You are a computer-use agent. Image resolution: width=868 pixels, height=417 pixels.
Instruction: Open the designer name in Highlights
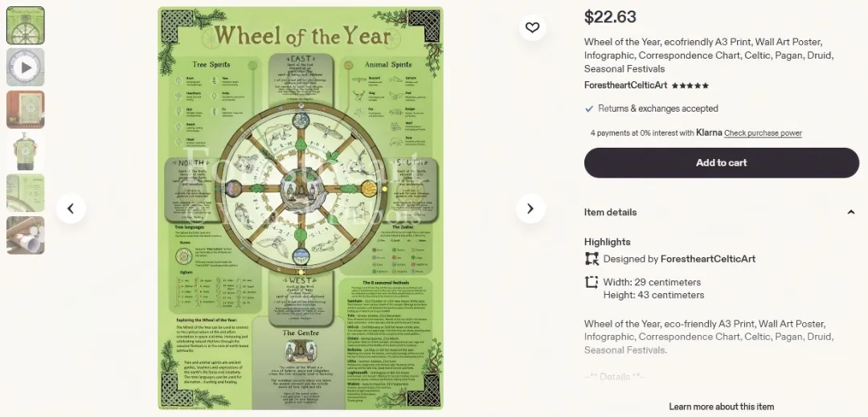[707, 259]
